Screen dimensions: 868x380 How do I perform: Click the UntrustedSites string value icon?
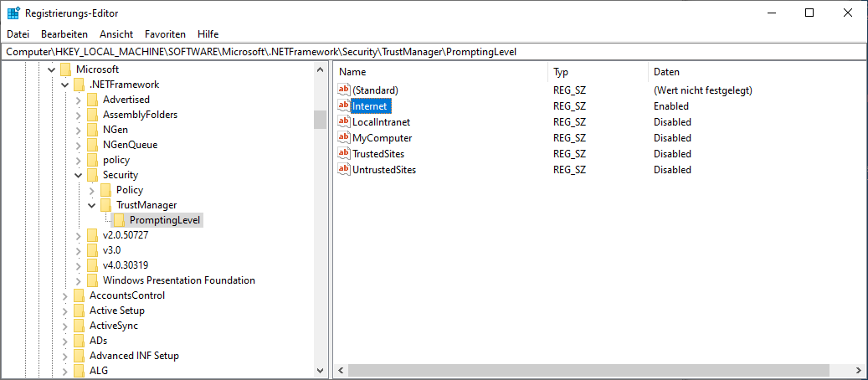coord(343,170)
